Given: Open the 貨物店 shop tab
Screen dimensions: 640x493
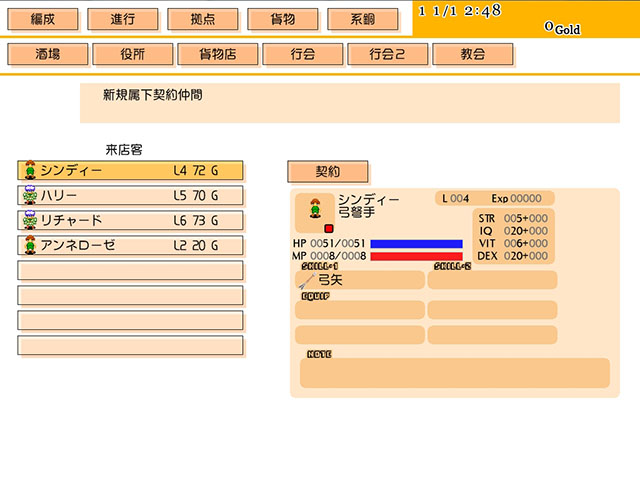Looking at the screenshot, I should [218, 55].
